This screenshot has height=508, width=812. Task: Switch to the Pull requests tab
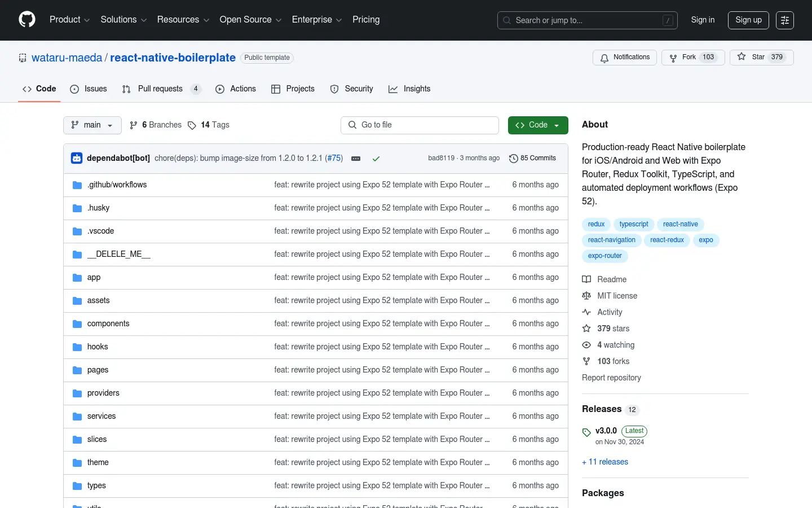(x=161, y=89)
